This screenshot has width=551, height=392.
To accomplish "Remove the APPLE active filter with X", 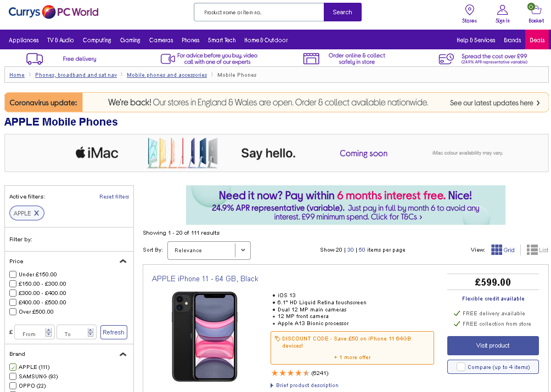I will click(x=37, y=213).
